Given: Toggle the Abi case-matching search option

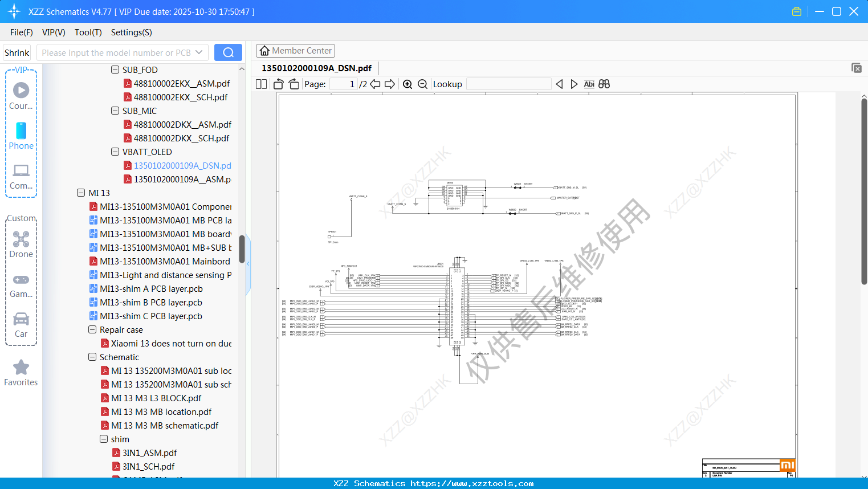Looking at the screenshot, I should click(x=589, y=84).
